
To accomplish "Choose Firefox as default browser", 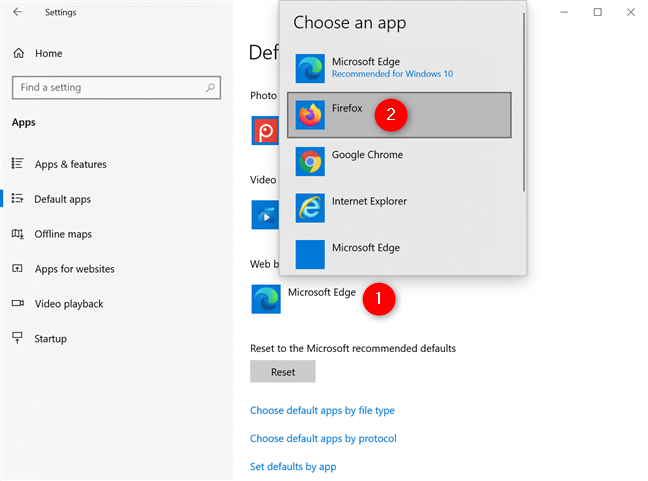I will pyautogui.click(x=399, y=115).
